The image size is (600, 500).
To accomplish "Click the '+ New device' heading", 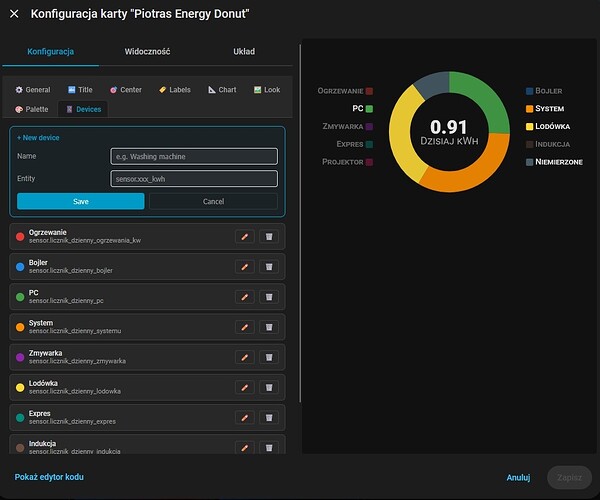I will click(x=38, y=138).
